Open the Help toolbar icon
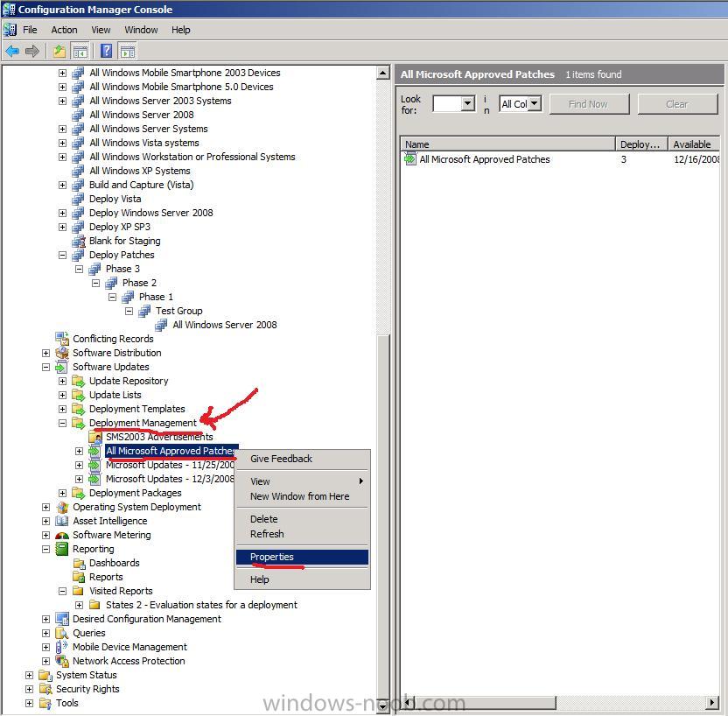Screen dimensions: 728x716 pos(107,51)
